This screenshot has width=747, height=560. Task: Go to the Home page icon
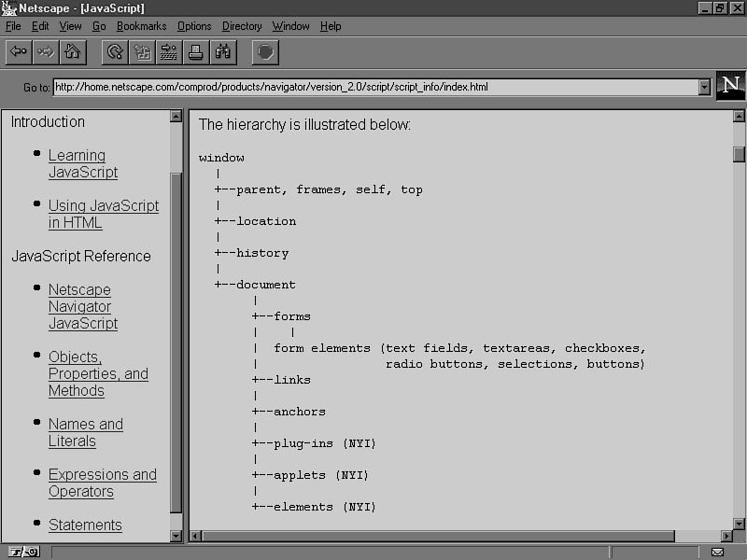[x=72, y=51]
